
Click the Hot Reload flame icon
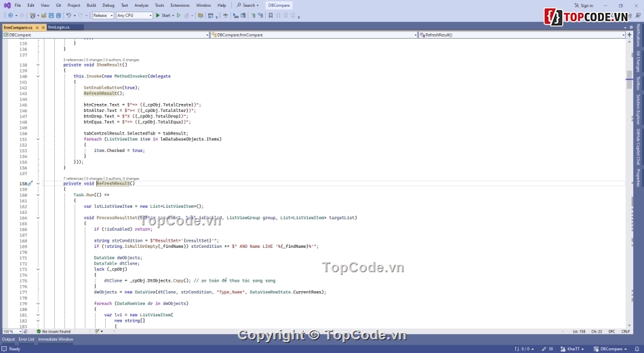[x=186, y=15]
